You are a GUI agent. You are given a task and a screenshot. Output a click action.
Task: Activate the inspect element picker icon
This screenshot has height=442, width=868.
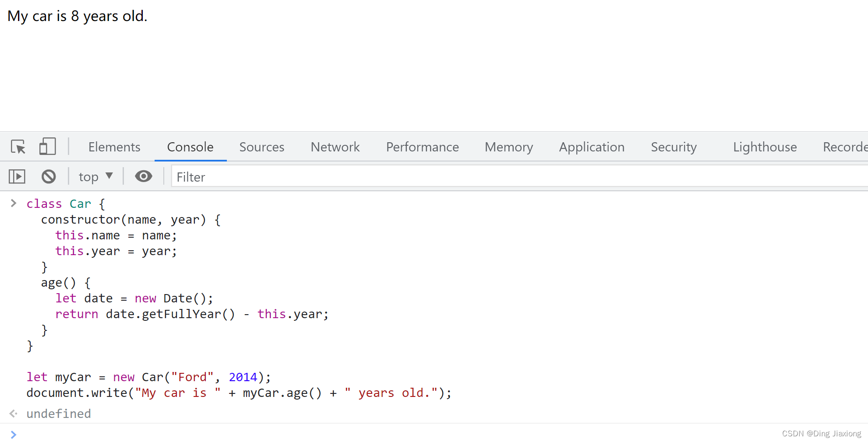point(18,147)
